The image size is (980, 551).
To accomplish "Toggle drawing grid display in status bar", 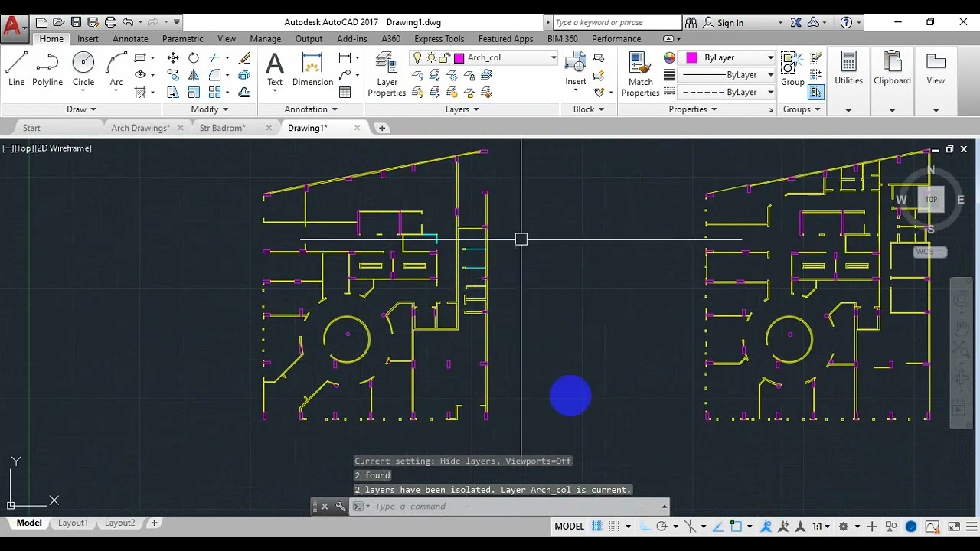I will point(597,527).
